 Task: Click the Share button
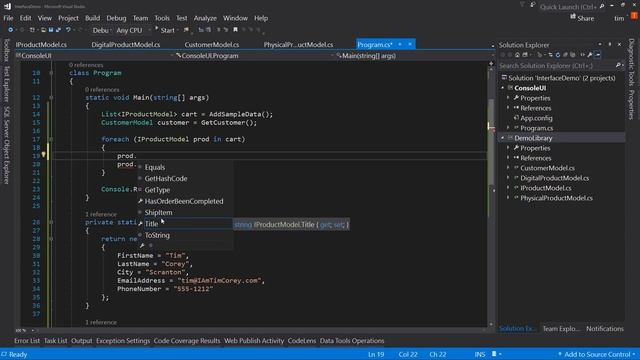(x=582, y=18)
